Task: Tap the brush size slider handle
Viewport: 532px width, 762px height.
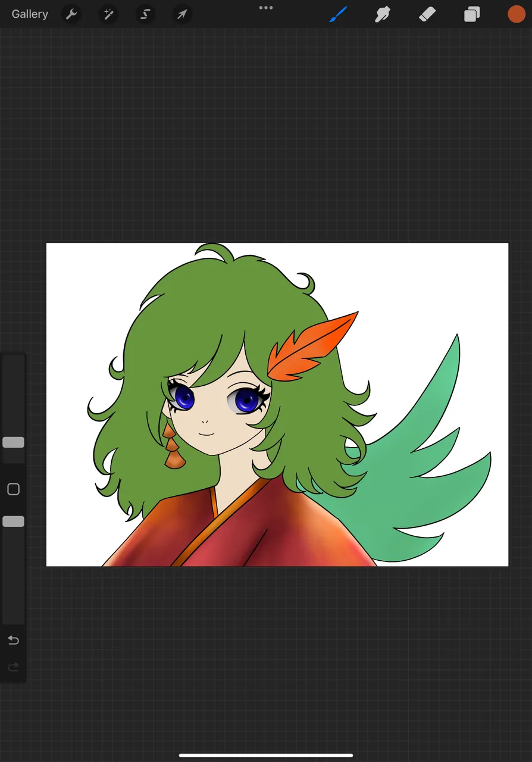Action: tap(13, 442)
